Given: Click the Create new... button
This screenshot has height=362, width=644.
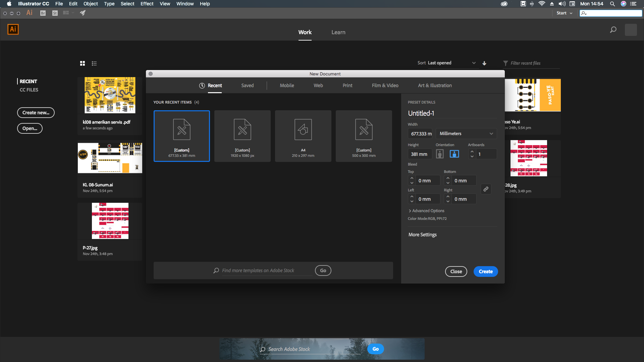Looking at the screenshot, I should [36, 113].
